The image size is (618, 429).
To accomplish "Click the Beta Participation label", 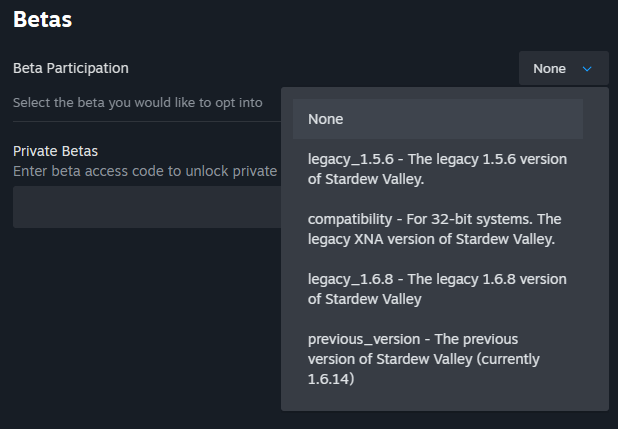I will pyautogui.click(x=70, y=68).
